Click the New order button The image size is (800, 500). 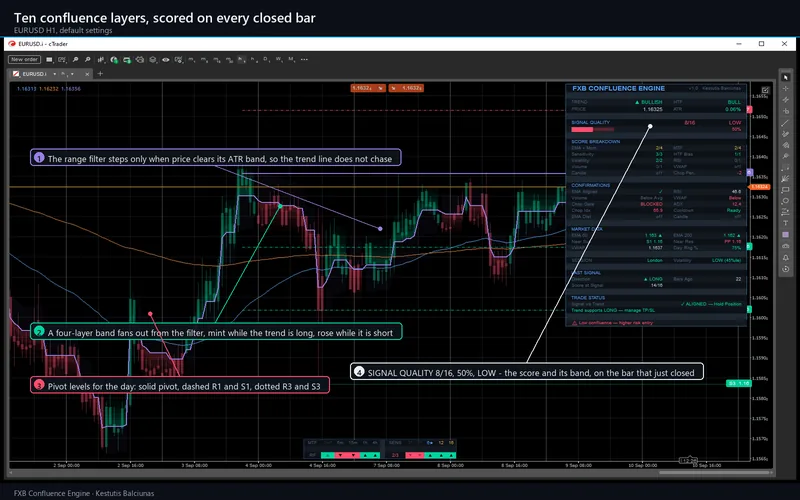(x=24, y=59)
